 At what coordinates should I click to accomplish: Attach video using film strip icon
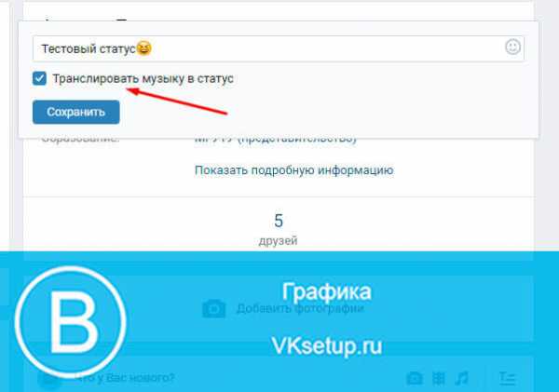[439, 378]
